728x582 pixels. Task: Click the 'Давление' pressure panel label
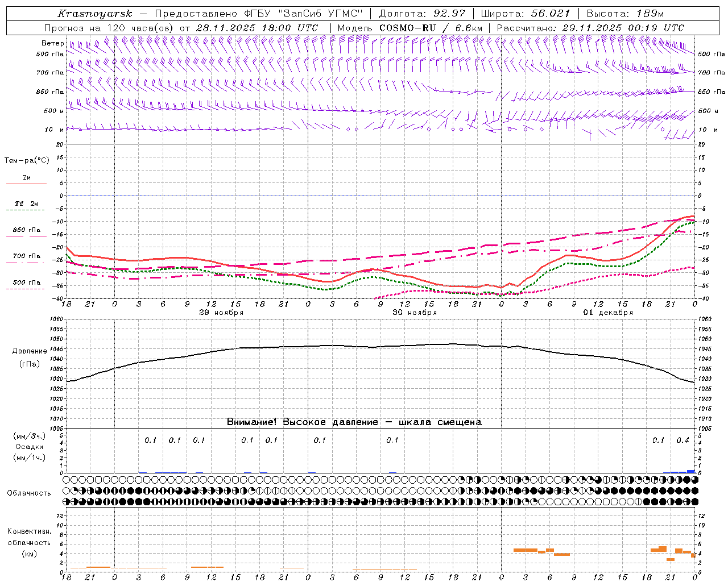[x=30, y=351]
